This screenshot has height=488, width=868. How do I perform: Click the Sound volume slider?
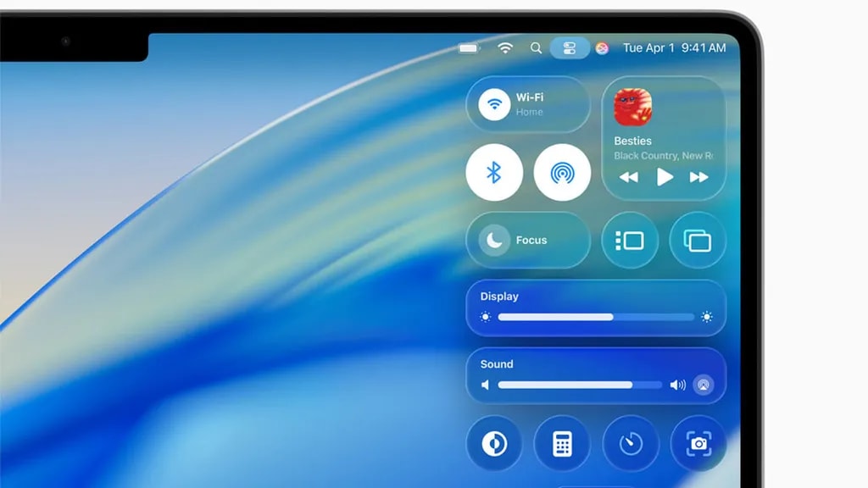(580, 385)
